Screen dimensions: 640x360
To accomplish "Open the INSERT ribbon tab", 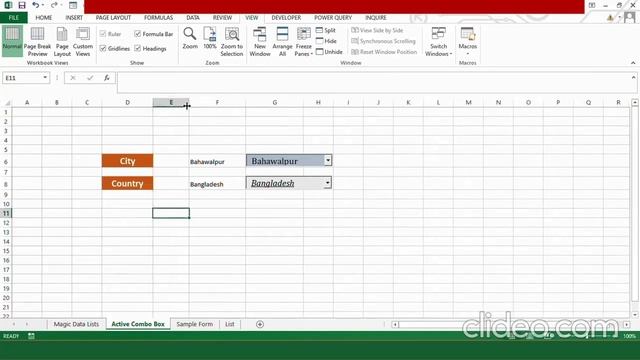I will (74, 18).
